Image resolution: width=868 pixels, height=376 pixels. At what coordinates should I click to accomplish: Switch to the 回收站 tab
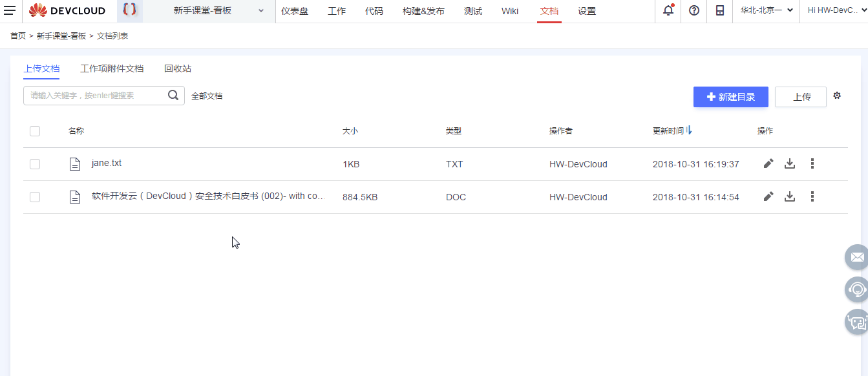pyautogui.click(x=178, y=68)
